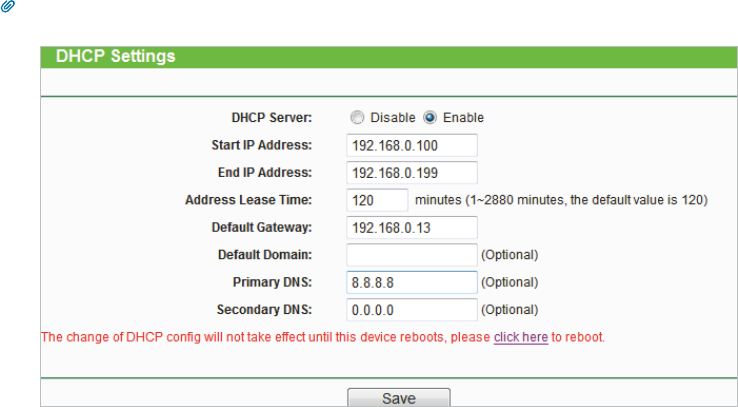Click the empty Default Domain field
738x407 pixels.
tap(412, 255)
